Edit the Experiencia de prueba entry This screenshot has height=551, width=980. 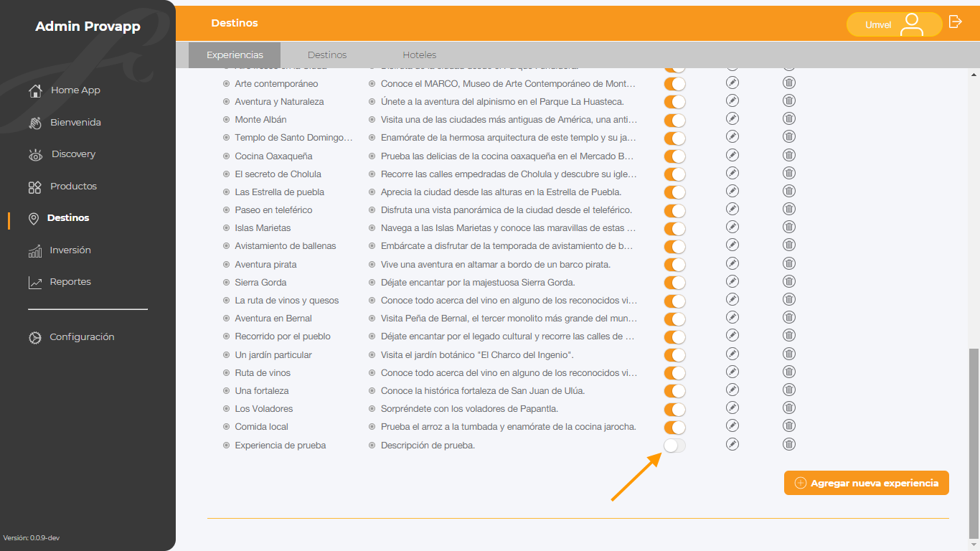(x=732, y=444)
